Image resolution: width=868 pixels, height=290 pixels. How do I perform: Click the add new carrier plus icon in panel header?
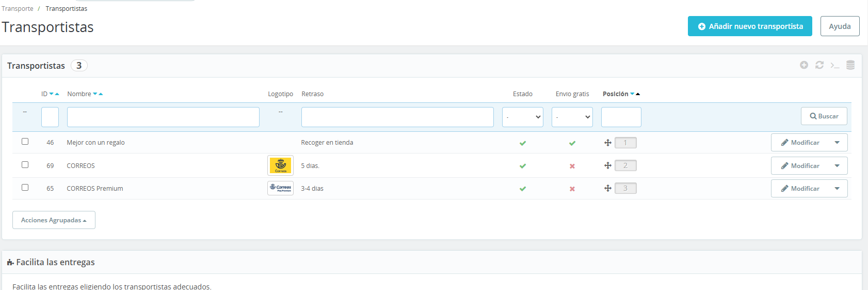coord(804,65)
